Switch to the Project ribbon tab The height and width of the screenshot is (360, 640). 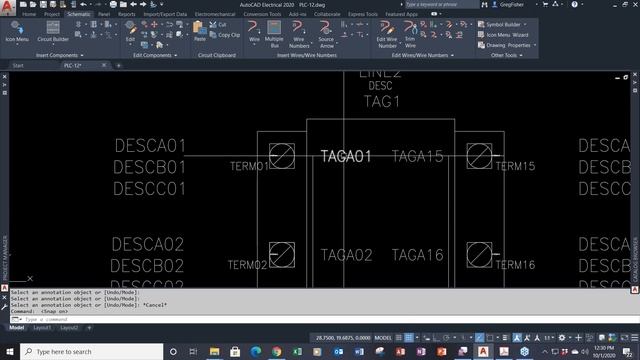click(52, 14)
